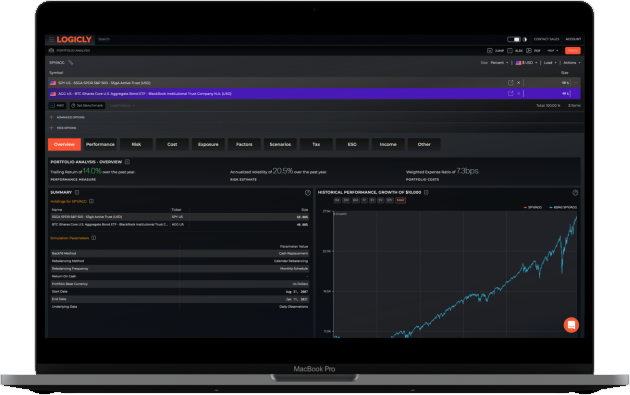This screenshot has width=630, height=395.
Task: Open the Load History dropdown
Action: pyautogui.click(x=122, y=106)
